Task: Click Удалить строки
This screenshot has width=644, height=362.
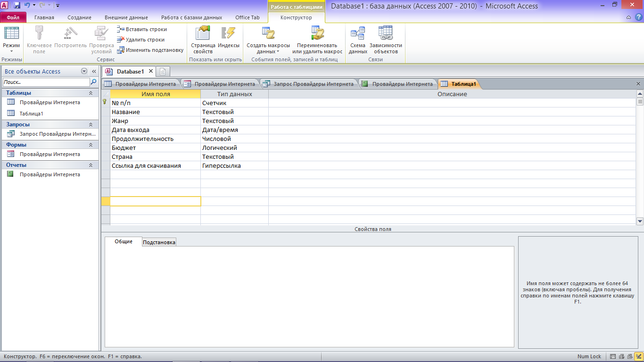Action: coord(141,40)
